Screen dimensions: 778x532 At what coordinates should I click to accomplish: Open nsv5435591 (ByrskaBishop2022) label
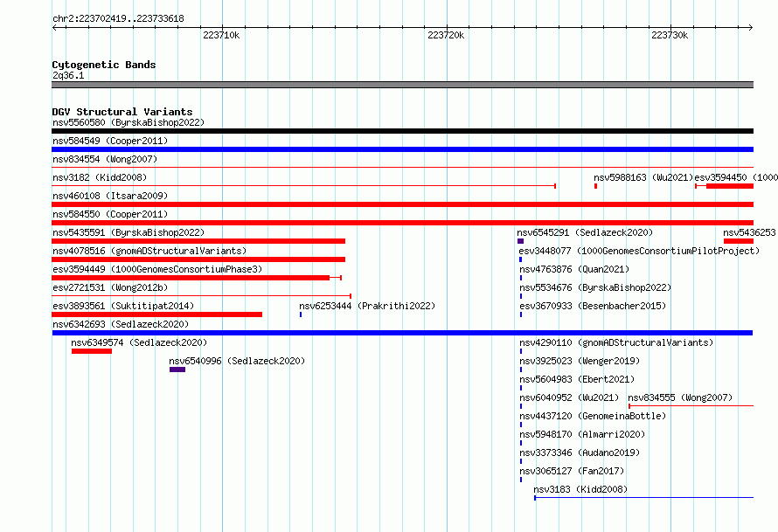tap(129, 232)
